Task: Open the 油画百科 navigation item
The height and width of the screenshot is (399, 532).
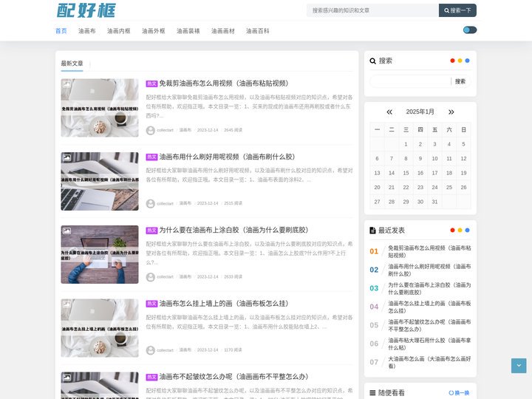Action: coord(258,31)
